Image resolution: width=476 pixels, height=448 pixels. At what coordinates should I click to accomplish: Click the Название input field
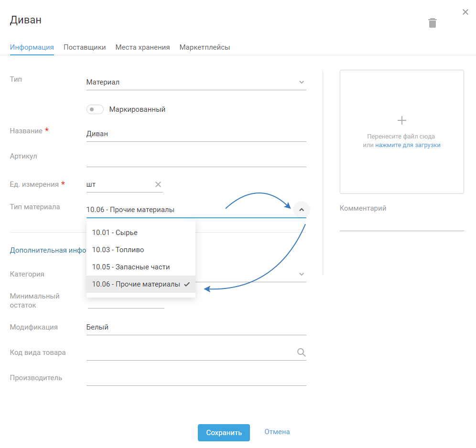pyautogui.click(x=196, y=134)
